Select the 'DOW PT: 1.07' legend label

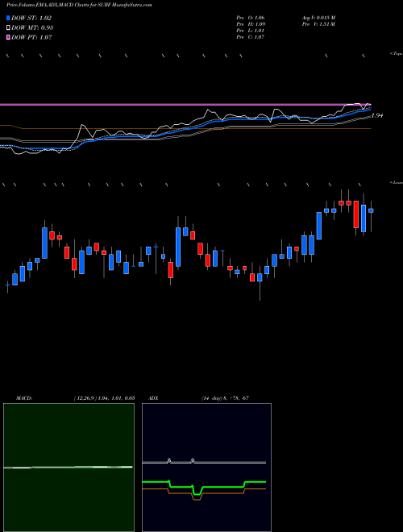pyautogui.click(x=31, y=37)
